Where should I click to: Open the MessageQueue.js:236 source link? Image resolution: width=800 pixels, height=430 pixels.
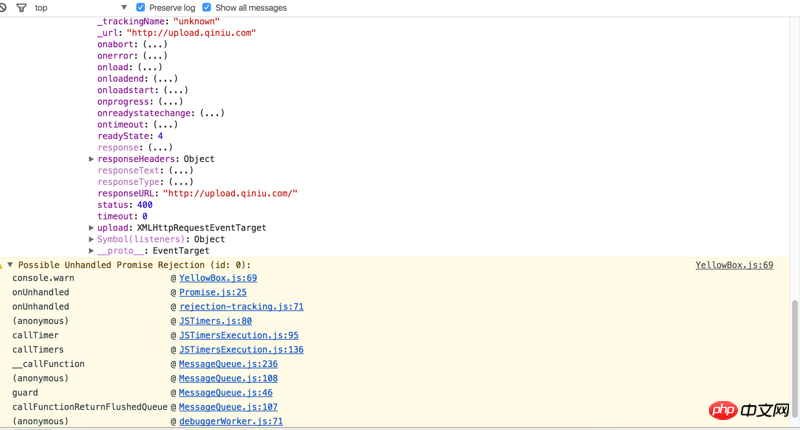[228, 364]
